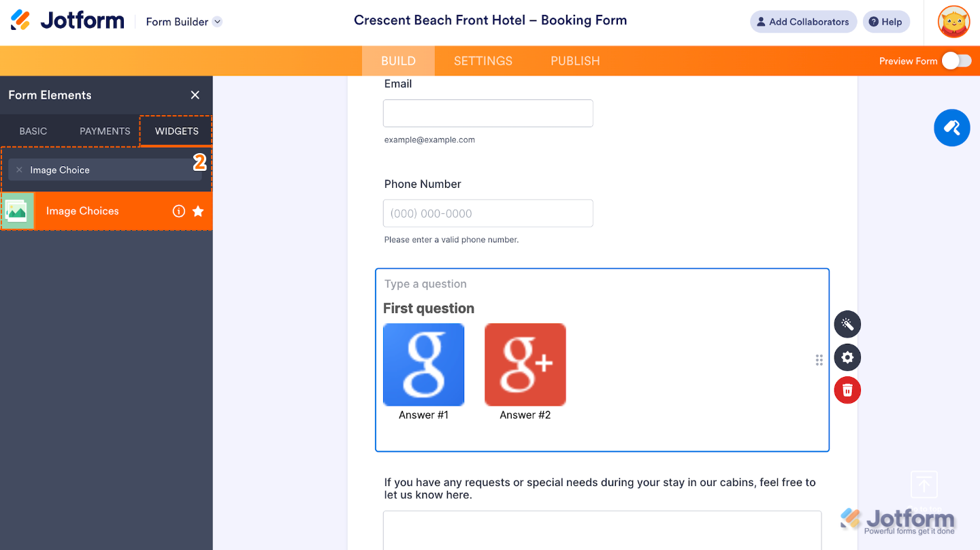Close the Form Elements panel
The image size is (980, 550).
(x=195, y=95)
